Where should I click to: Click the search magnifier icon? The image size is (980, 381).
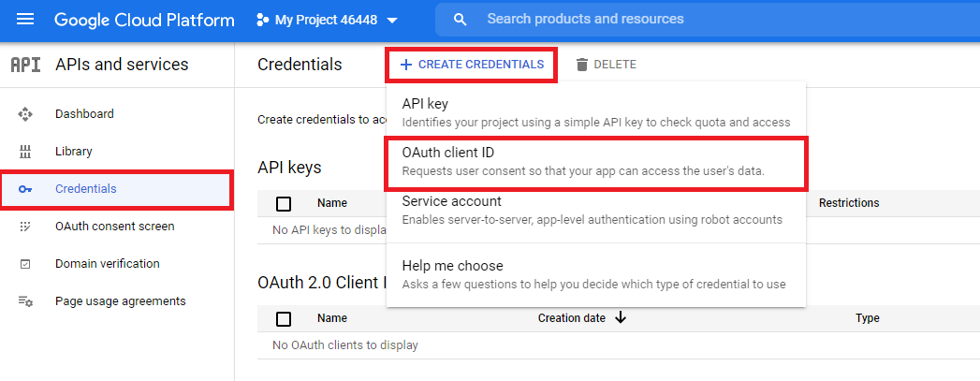460,20
